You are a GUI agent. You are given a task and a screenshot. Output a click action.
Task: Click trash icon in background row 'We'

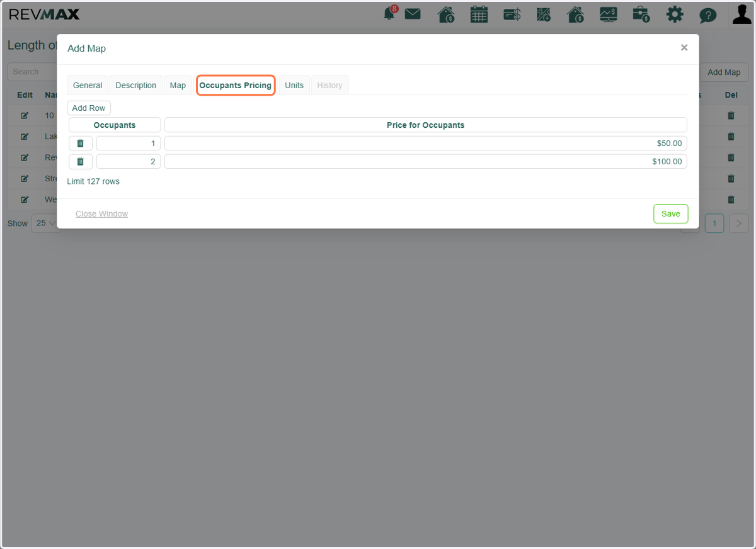click(x=731, y=200)
